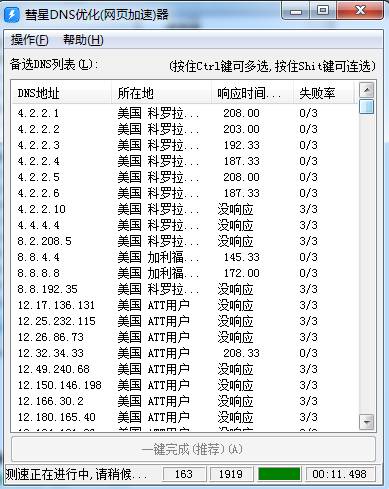Click the scrollbar down arrow
389x489 pixels.
pos(366,422)
